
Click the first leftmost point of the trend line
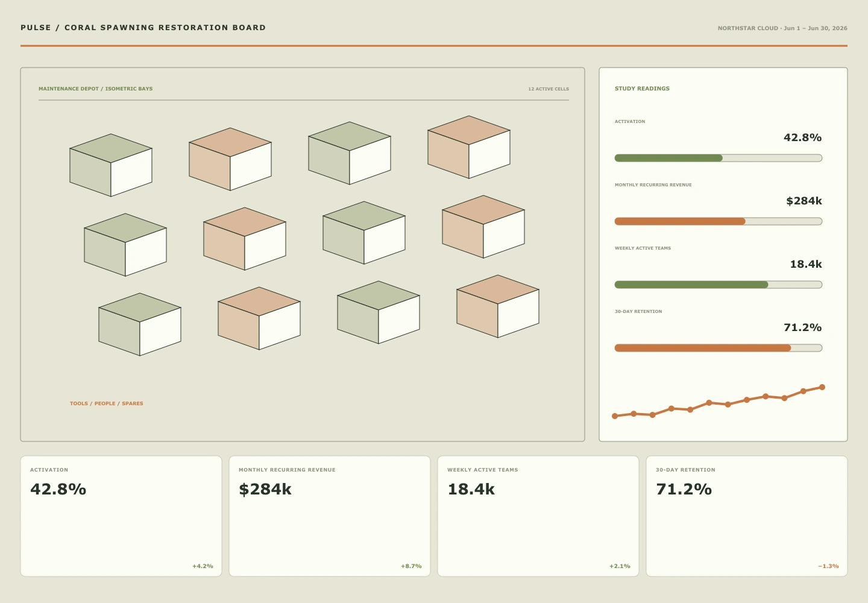615,416
